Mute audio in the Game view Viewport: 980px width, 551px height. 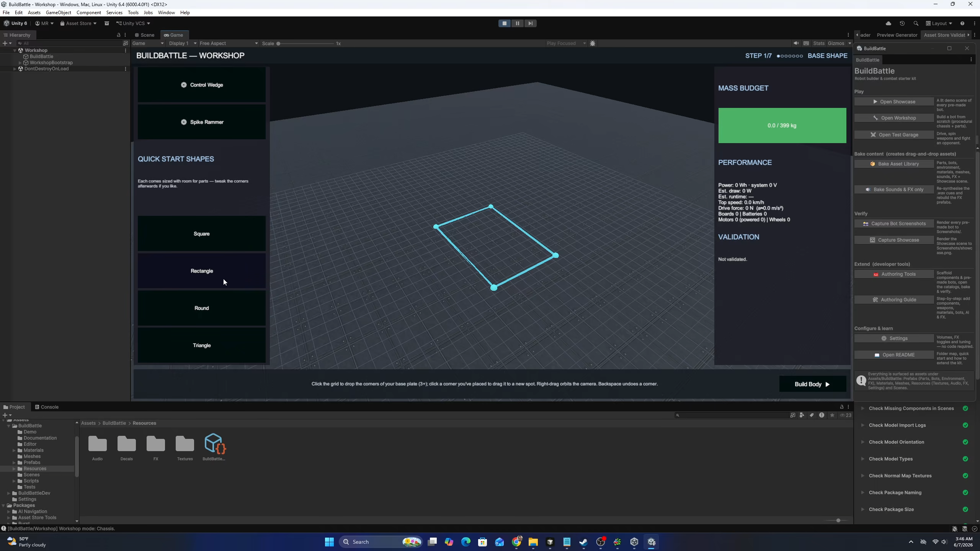(x=796, y=43)
